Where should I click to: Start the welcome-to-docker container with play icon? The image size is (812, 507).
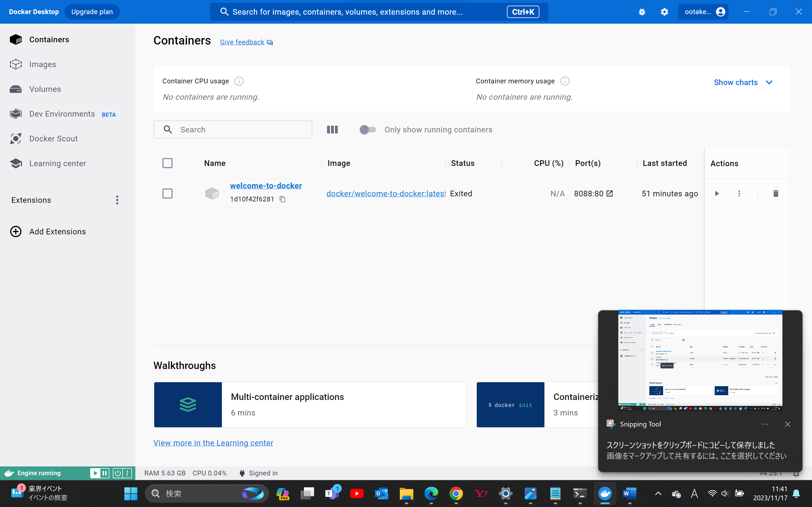click(717, 194)
